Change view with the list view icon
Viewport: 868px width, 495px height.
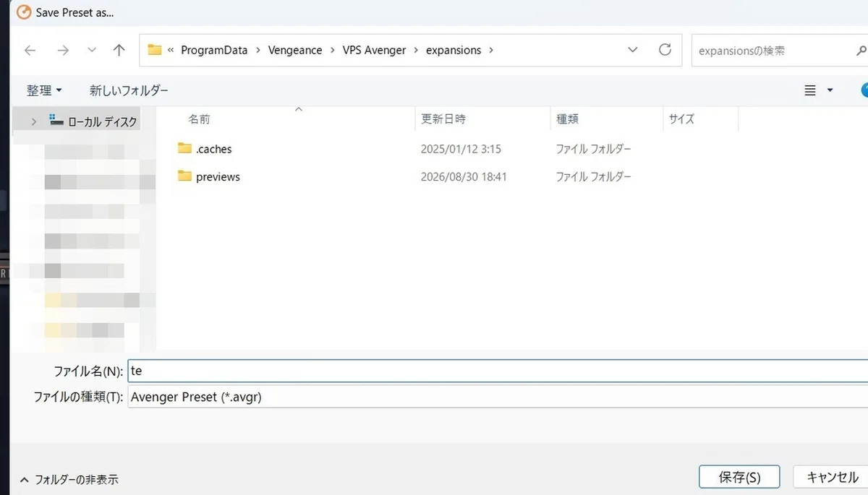tap(810, 90)
